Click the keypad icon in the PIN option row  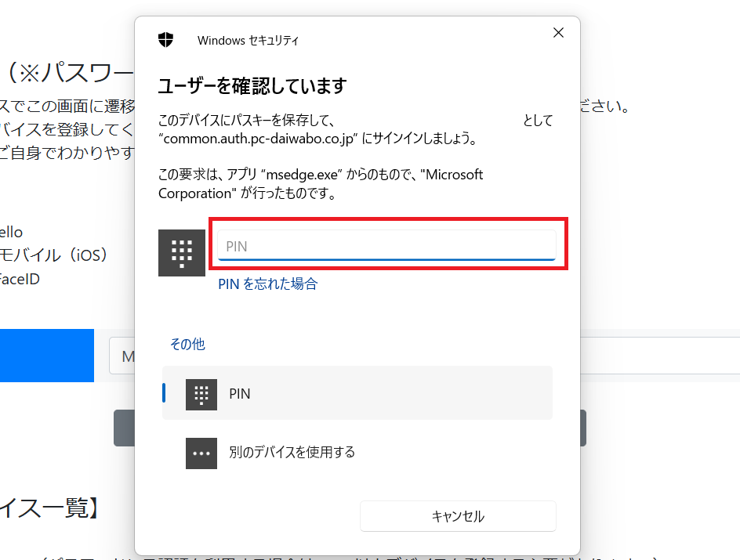[x=201, y=394]
